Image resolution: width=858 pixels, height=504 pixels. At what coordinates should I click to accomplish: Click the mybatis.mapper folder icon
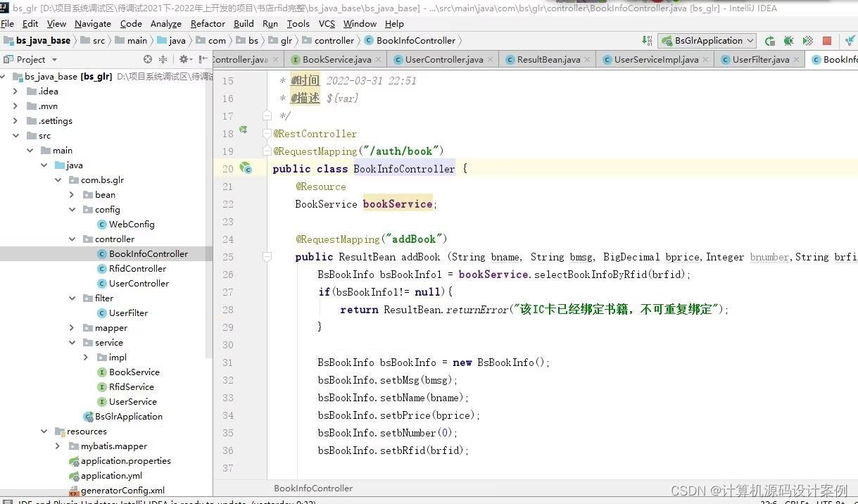point(75,446)
